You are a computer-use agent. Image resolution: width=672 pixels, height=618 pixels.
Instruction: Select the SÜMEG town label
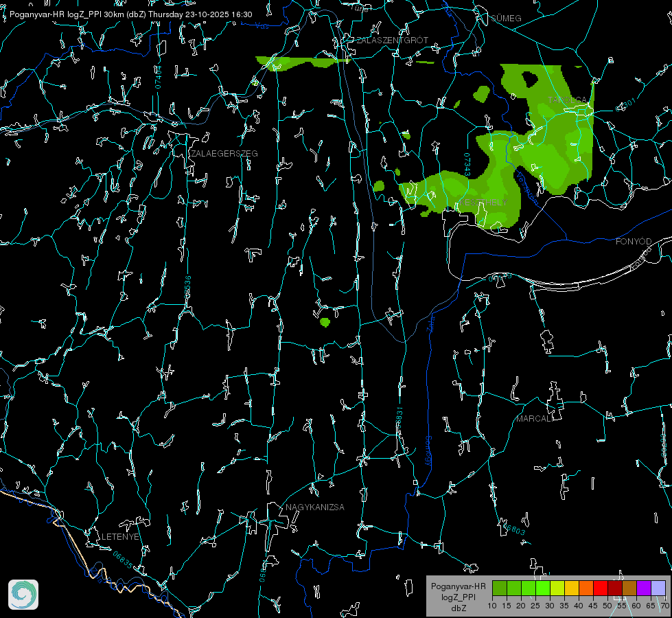(x=506, y=18)
